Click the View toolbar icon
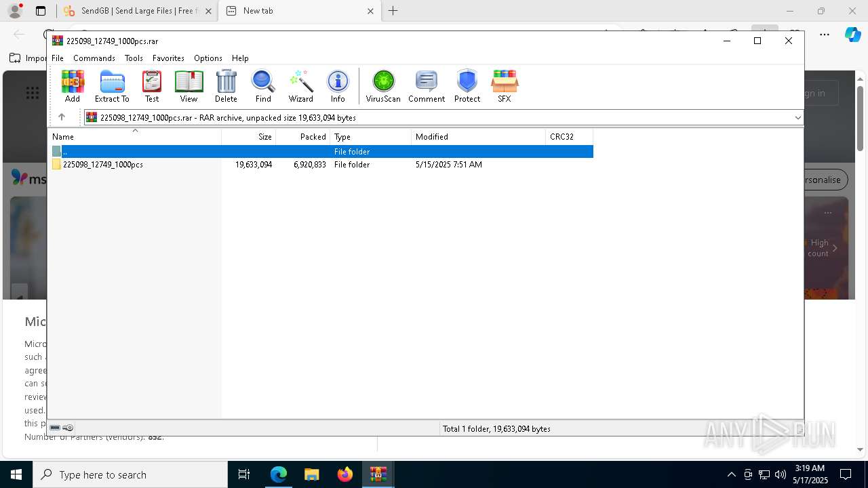 (x=189, y=86)
